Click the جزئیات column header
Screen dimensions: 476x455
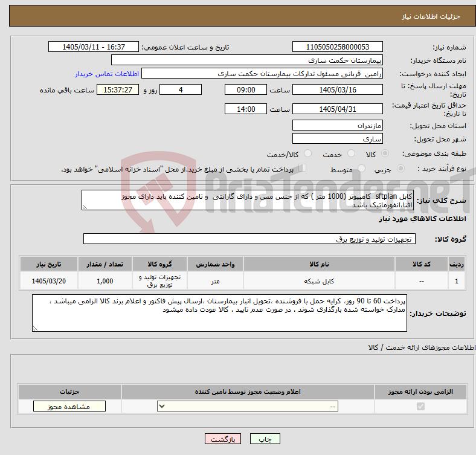tap(69, 392)
